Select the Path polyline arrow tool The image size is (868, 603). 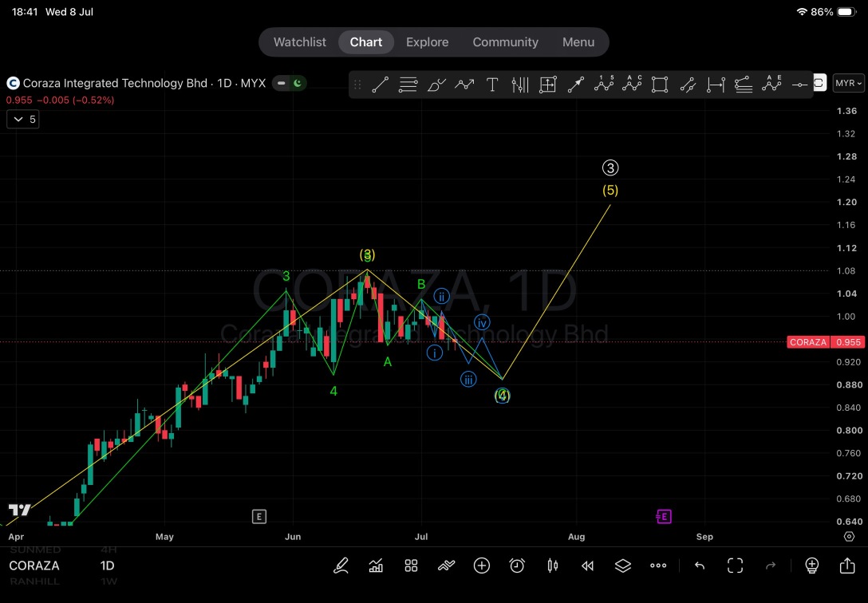pos(464,85)
